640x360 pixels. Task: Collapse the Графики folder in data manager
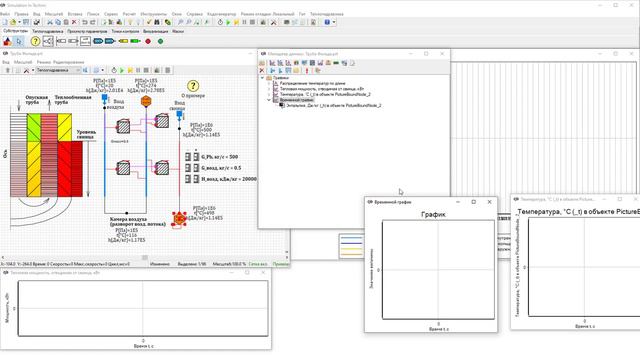[x=262, y=78]
